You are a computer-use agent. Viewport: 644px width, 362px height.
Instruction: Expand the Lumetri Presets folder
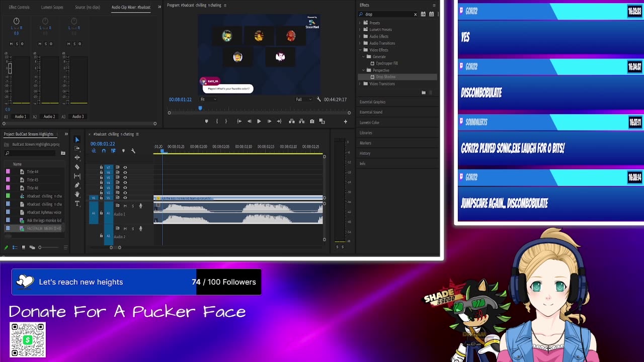tap(360, 30)
